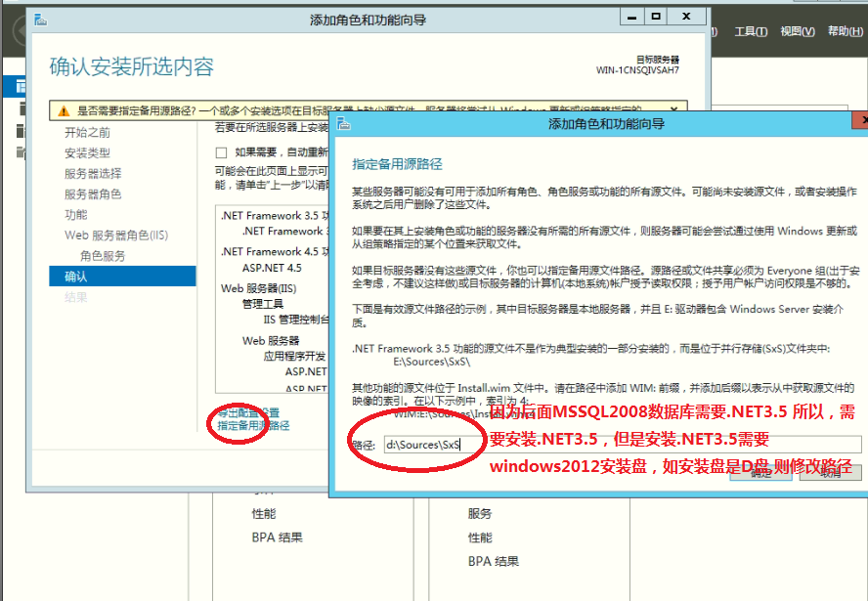Maximize the confirmation wizard window
The height and width of the screenshot is (601, 868).
(x=656, y=18)
